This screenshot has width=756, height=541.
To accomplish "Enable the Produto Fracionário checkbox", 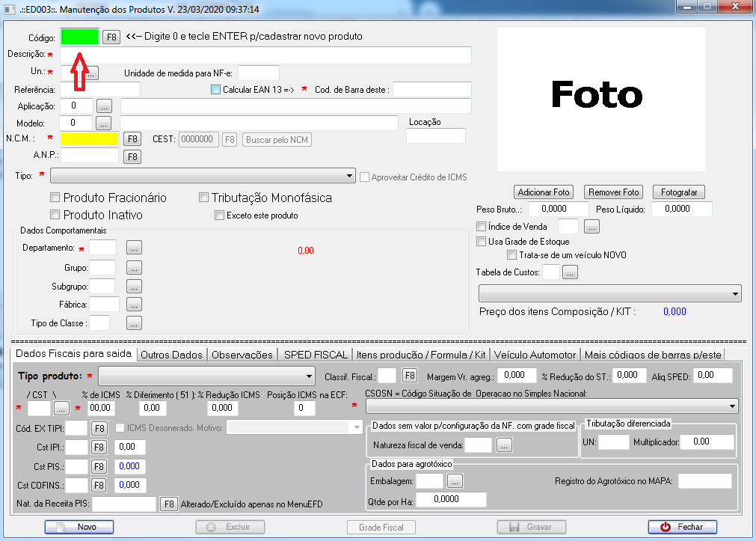I will click(55, 198).
